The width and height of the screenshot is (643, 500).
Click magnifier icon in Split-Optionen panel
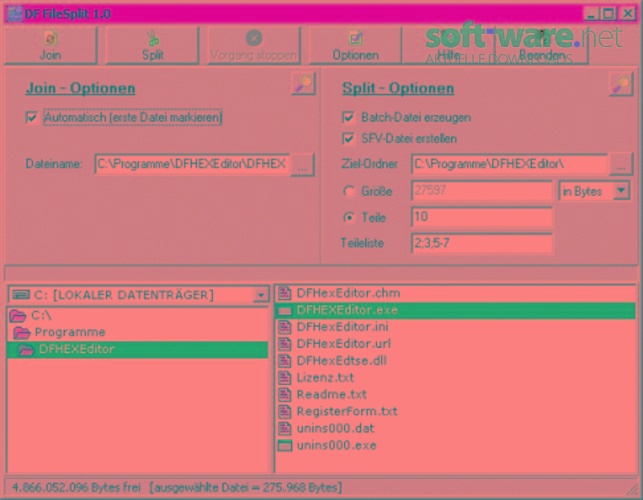click(x=621, y=84)
